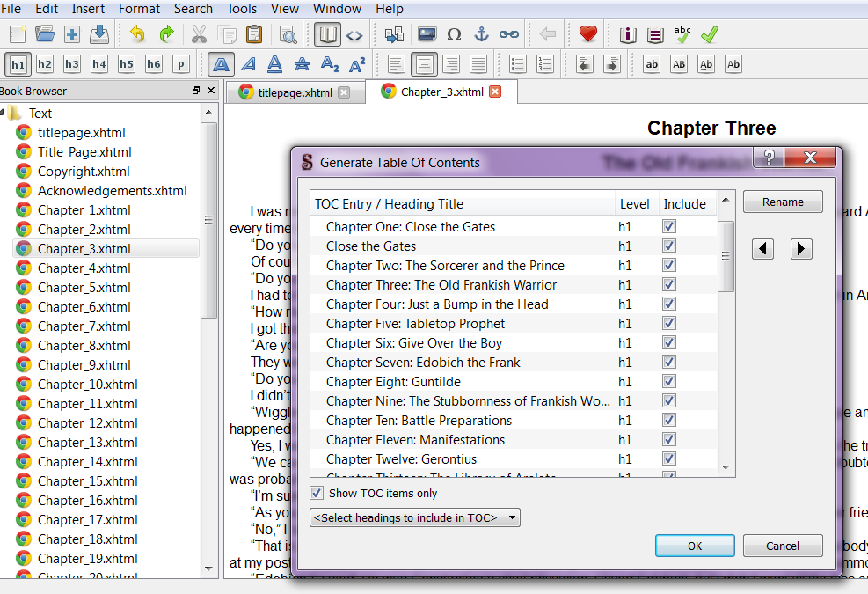Click the dialog help question-mark button
Image resolution: width=868 pixels, height=594 pixels.
coord(769,158)
